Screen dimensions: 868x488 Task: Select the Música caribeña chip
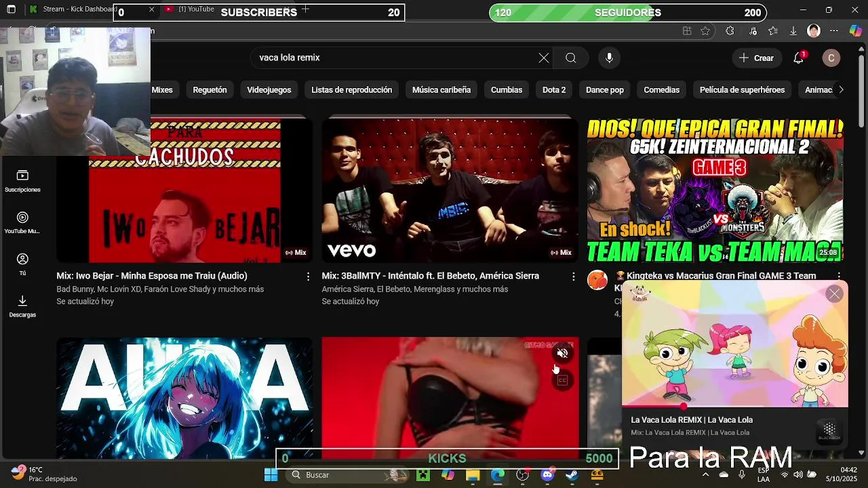441,89
